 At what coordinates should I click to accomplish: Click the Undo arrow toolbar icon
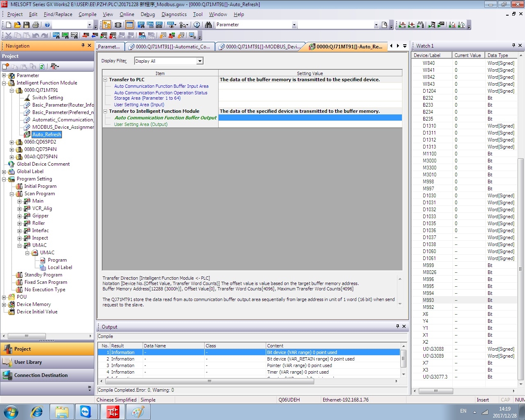point(35,36)
